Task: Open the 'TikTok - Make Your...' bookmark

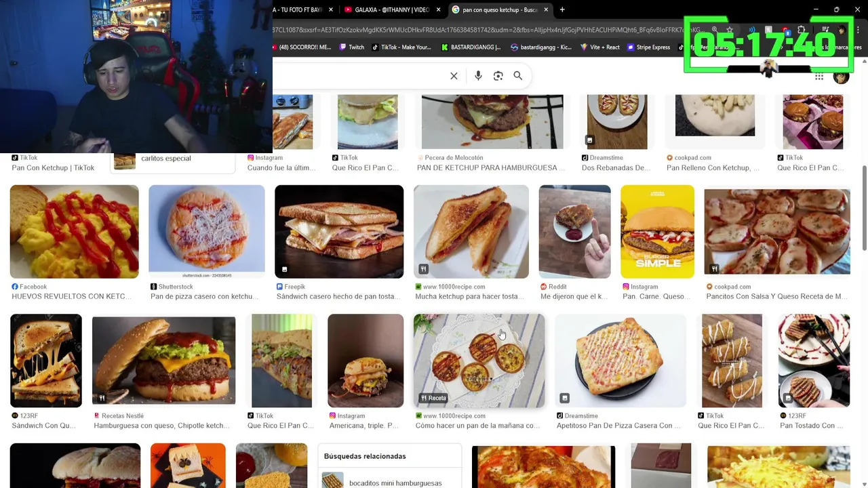Action: coord(401,47)
